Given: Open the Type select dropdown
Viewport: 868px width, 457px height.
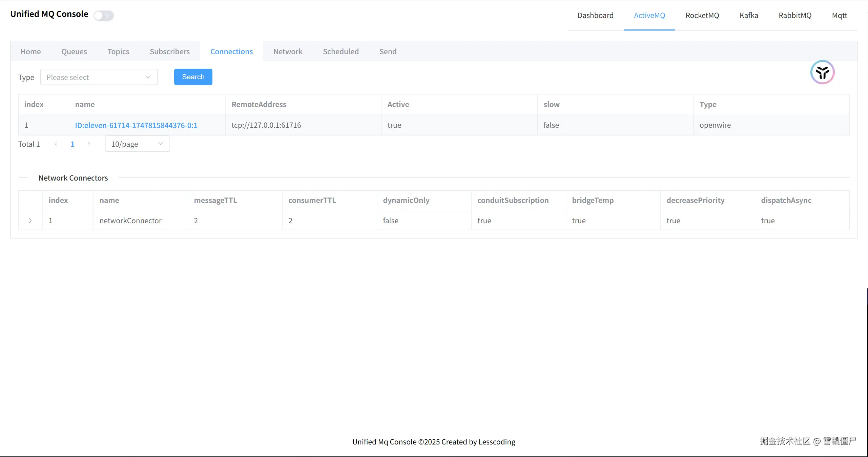Looking at the screenshot, I should point(99,77).
